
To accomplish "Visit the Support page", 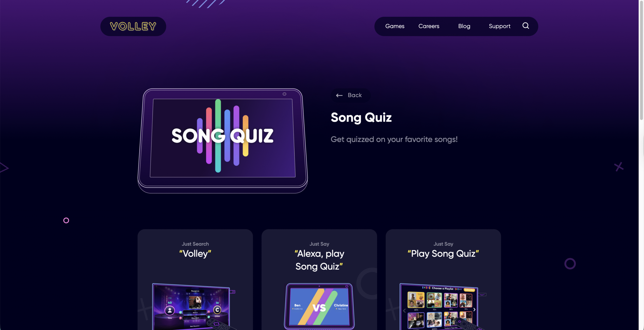I will (x=499, y=26).
